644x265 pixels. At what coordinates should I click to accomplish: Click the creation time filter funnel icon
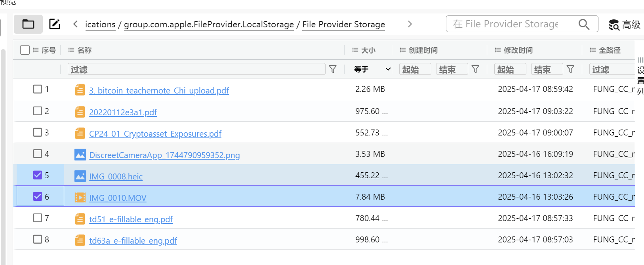tap(476, 69)
